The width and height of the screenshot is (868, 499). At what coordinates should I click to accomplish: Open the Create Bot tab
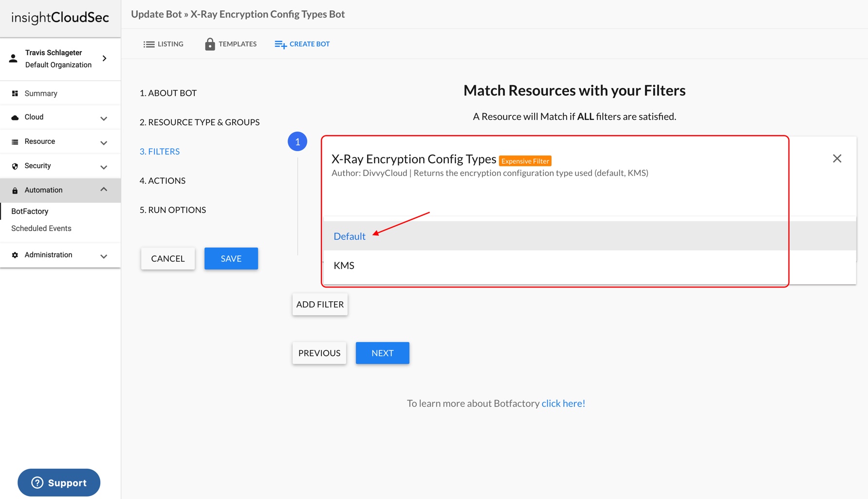(302, 44)
